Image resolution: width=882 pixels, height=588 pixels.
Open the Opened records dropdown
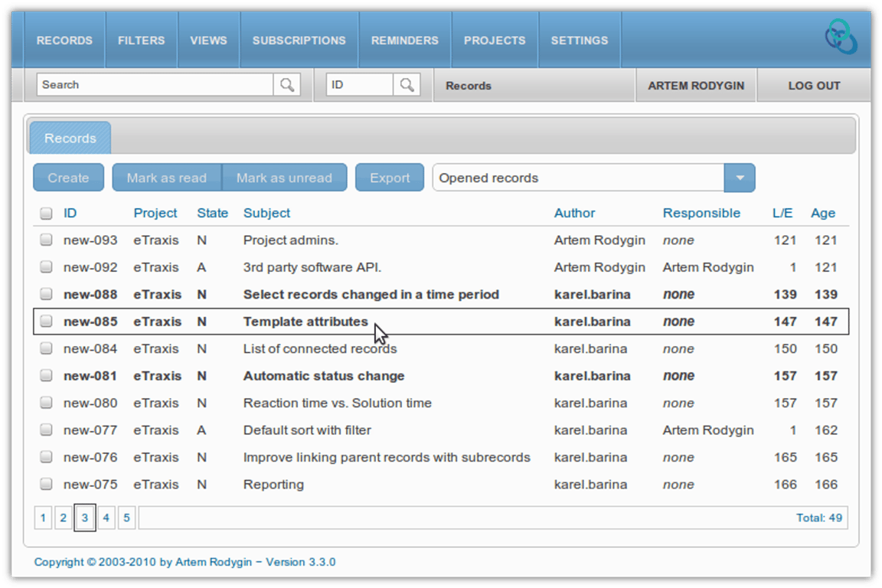pos(739,177)
